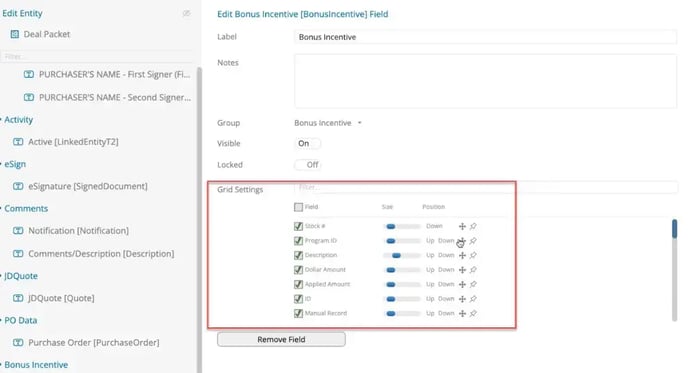Screen dimensions: 688x373
Task: Click the field icon for Comments/Description
Action: click(18, 254)
